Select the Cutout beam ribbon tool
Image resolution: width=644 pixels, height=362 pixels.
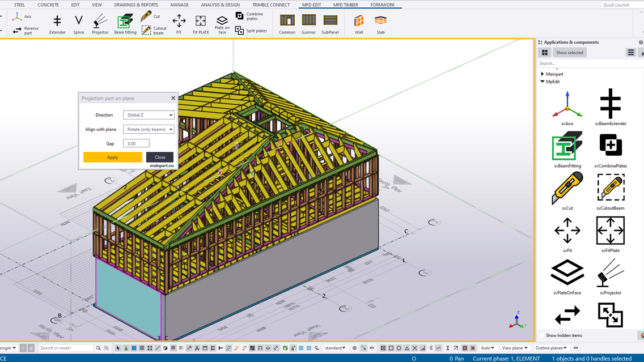[x=154, y=31]
